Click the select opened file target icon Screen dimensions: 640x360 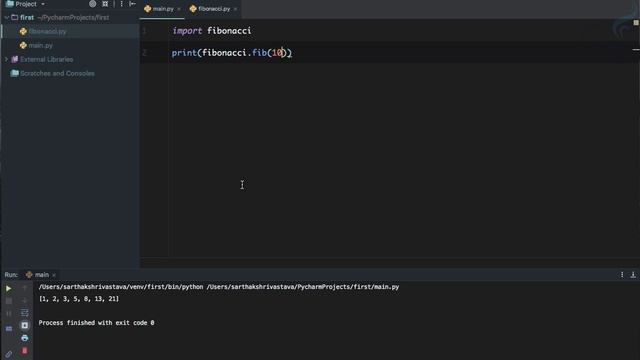[x=93, y=4]
